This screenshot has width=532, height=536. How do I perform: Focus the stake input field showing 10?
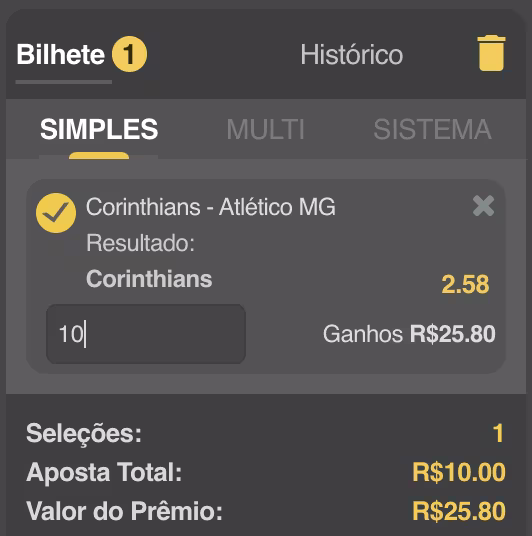[x=146, y=334]
